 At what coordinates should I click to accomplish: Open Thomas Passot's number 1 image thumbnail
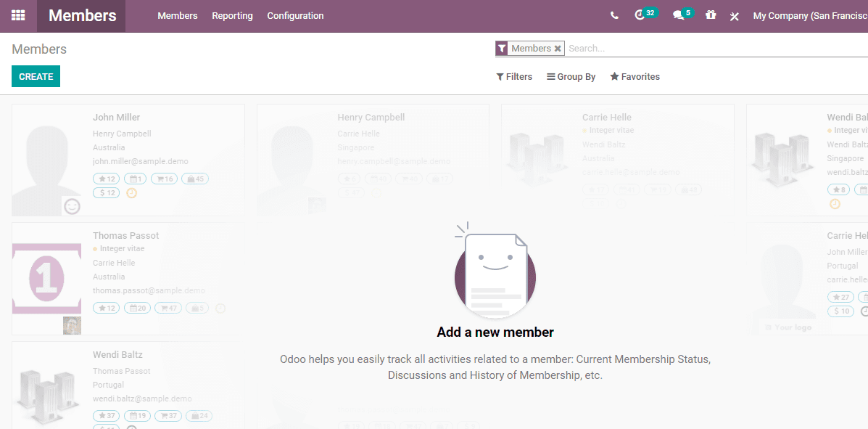[46, 278]
